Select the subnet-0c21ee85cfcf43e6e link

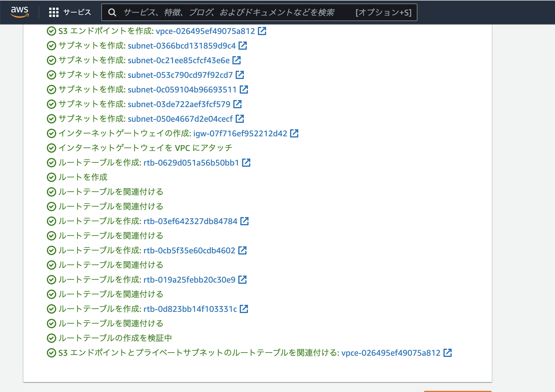tap(178, 60)
